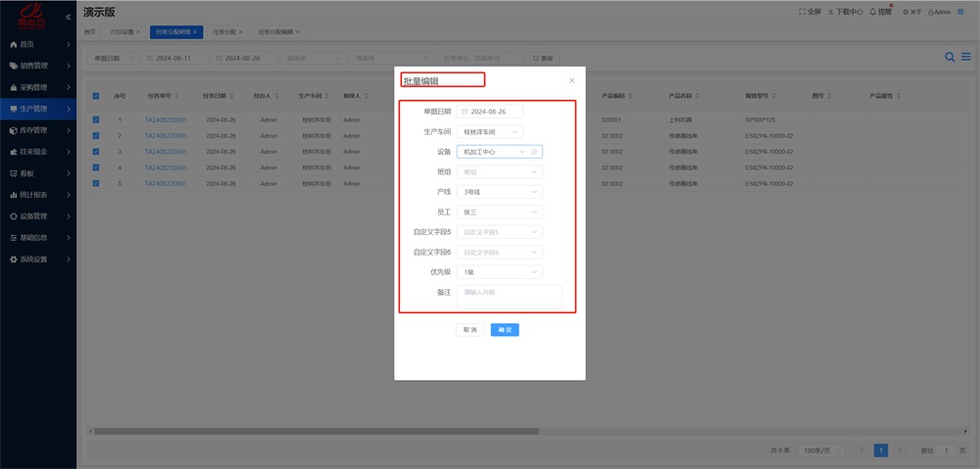Go to page 1 in pagination
980x469 pixels.
coord(881,450)
